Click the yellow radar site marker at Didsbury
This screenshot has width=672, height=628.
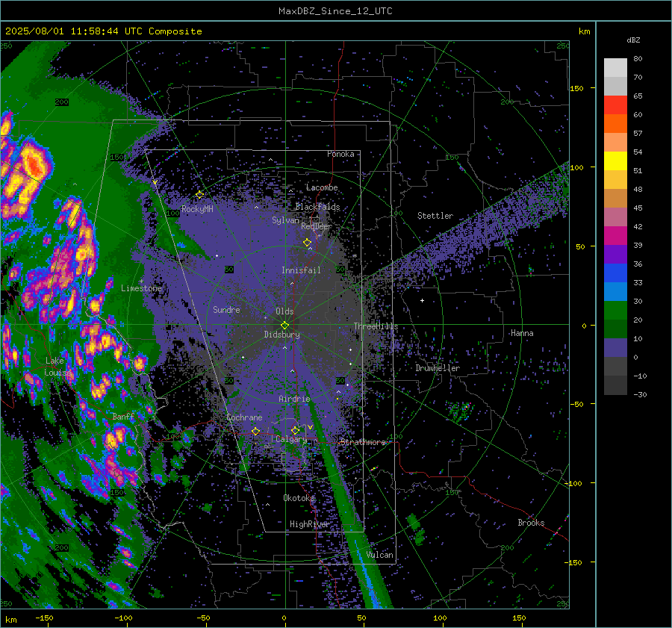(x=285, y=326)
